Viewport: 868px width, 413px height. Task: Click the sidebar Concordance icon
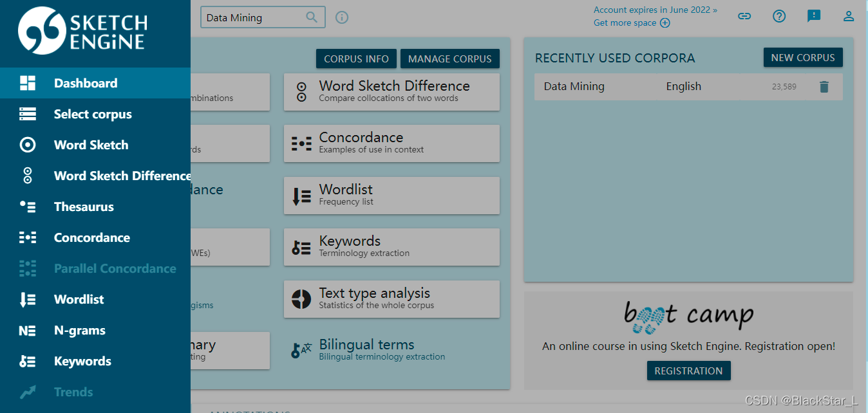[28, 237]
